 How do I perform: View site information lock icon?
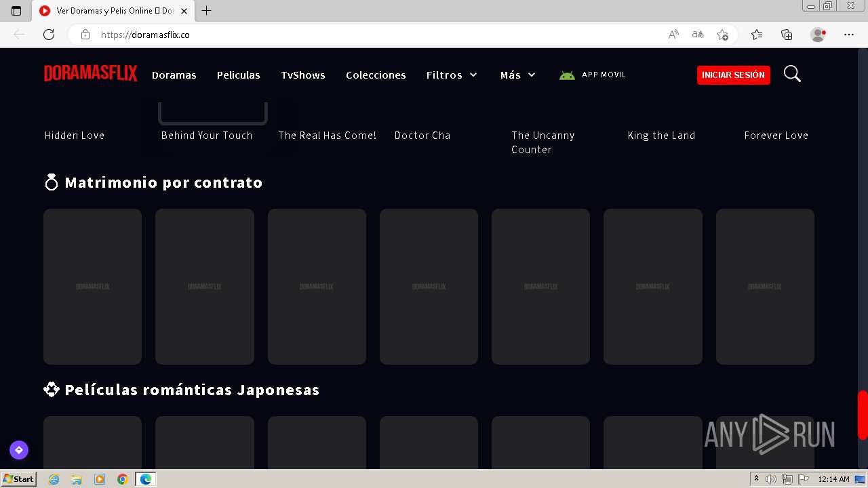(x=85, y=35)
